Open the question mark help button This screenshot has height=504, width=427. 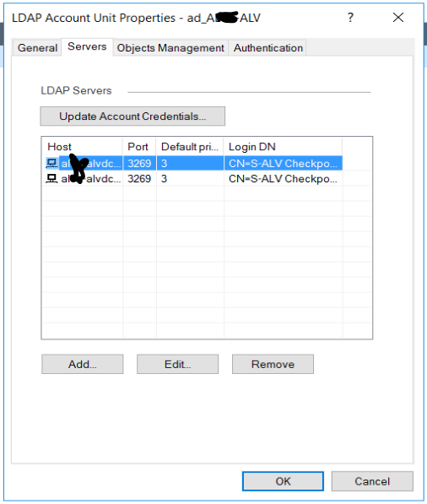tap(350, 18)
